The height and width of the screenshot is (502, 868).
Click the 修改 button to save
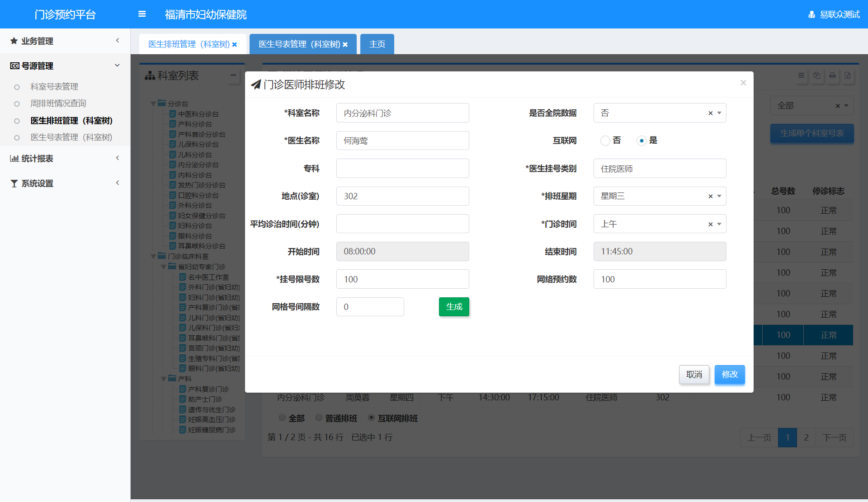click(730, 375)
